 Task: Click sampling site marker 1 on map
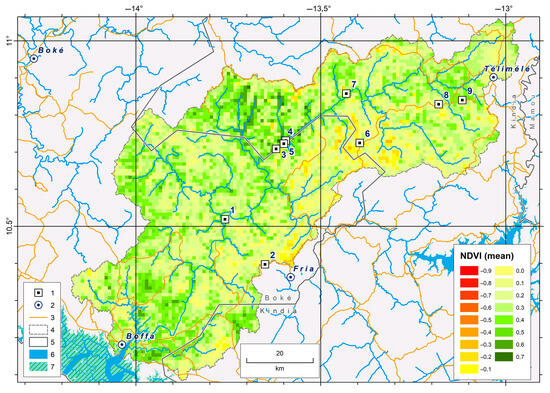point(225,219)
